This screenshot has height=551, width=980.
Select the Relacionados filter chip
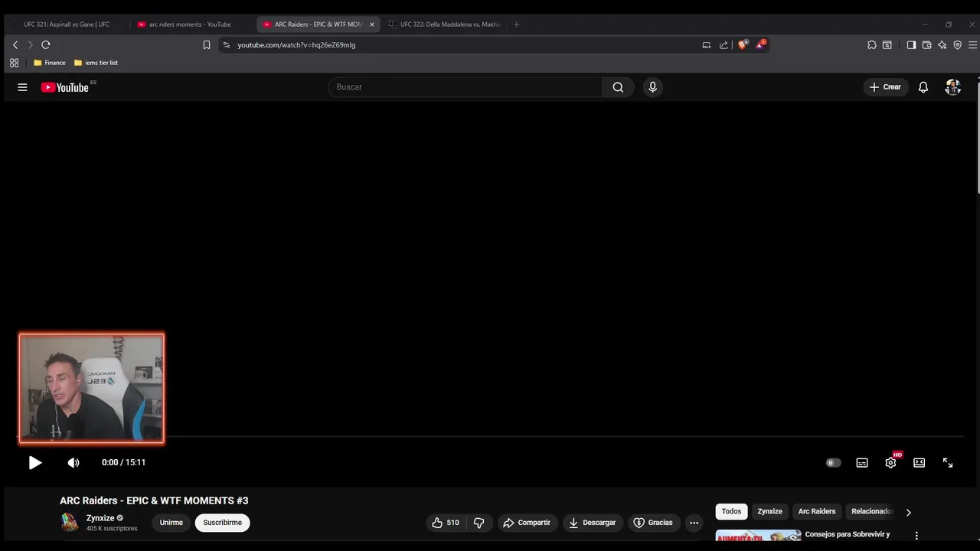click(x=872, y=511)
